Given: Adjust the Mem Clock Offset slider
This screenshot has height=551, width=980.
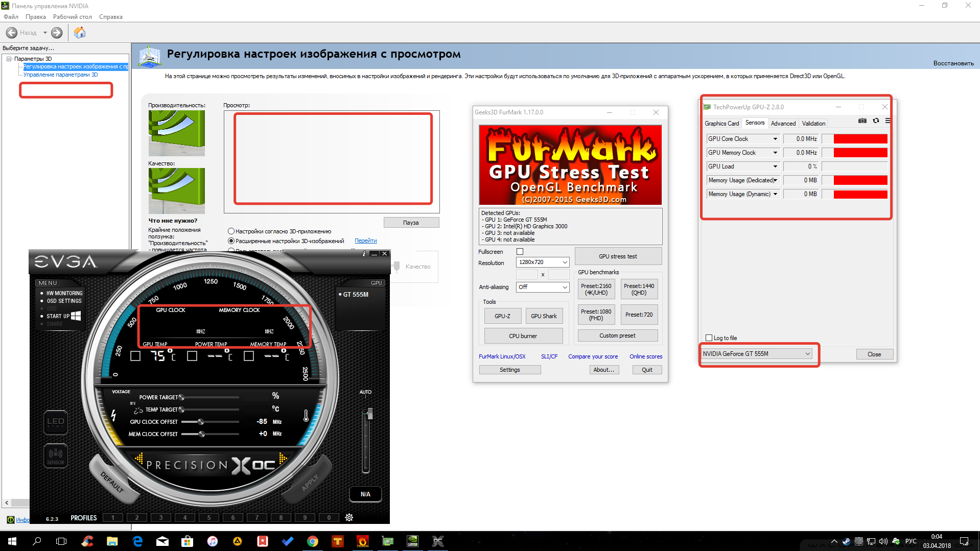Looking at the screenshot, I should coord(202,434).
